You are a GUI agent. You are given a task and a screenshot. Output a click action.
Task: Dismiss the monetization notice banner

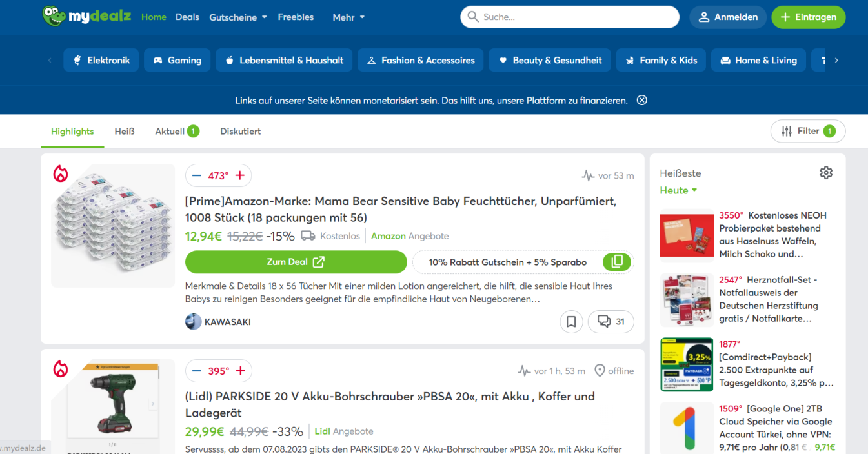click(641, 100)
